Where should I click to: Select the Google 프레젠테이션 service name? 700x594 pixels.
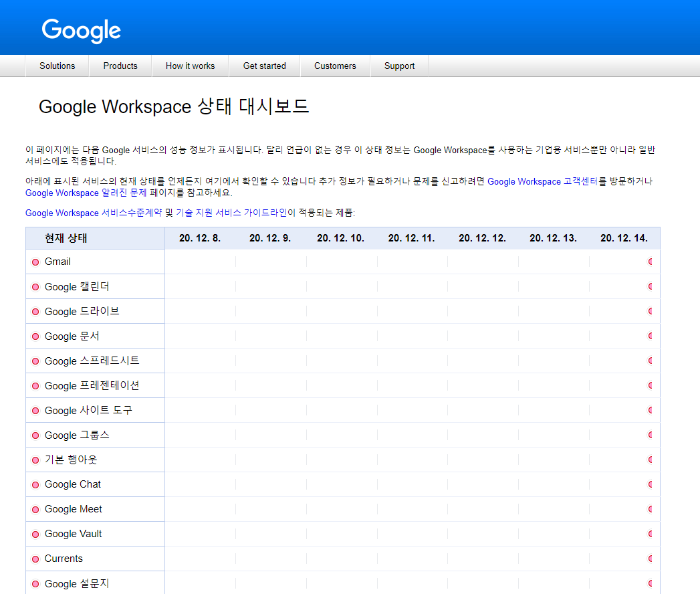pyautogui.click(x=92, y=385)
